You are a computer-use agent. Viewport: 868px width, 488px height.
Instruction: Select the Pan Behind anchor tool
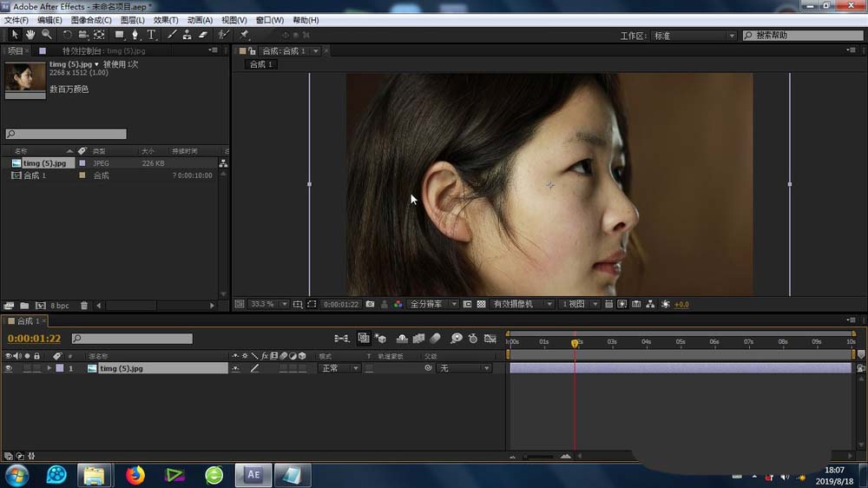click(x=99, y=35)
